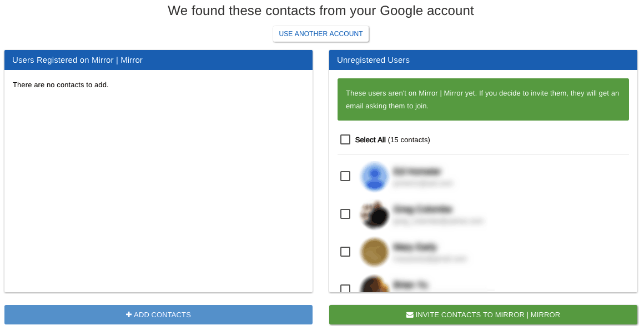Click the blue default person avatar
Image resolution: width=644 pixels, height=330 pixels.
375,176
